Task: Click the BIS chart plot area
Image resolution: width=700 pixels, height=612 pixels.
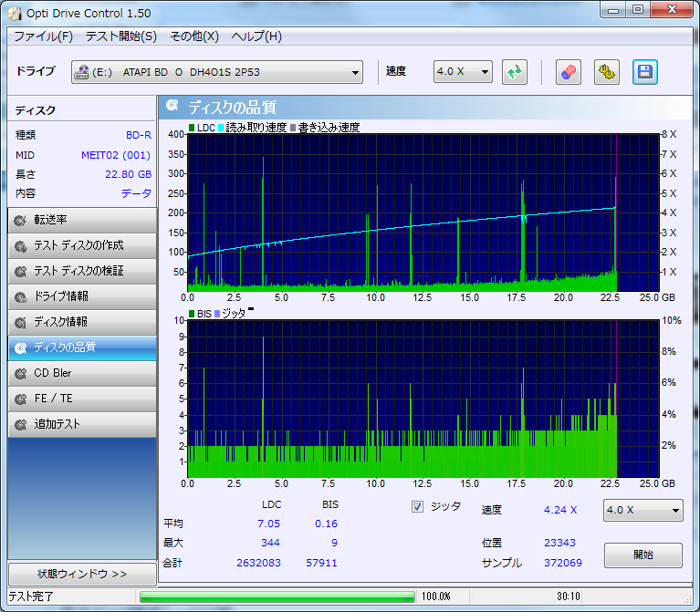Action: click(423, 399)
